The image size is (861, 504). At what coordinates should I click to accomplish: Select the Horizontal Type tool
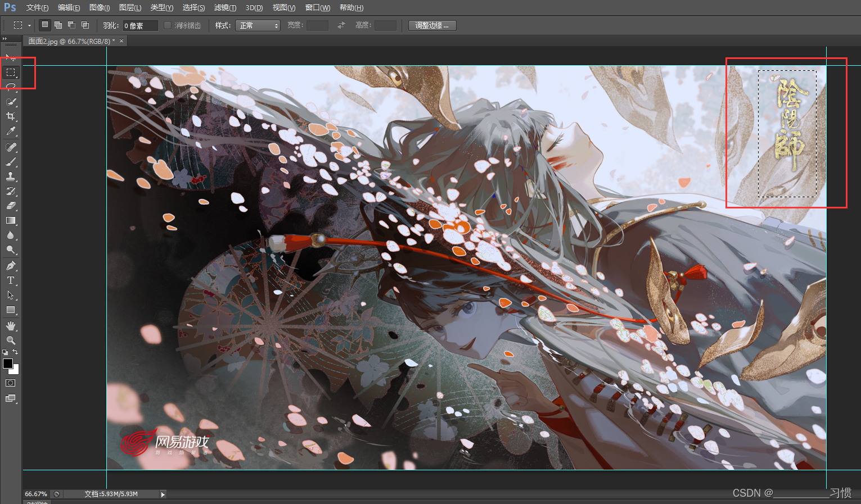11,280
